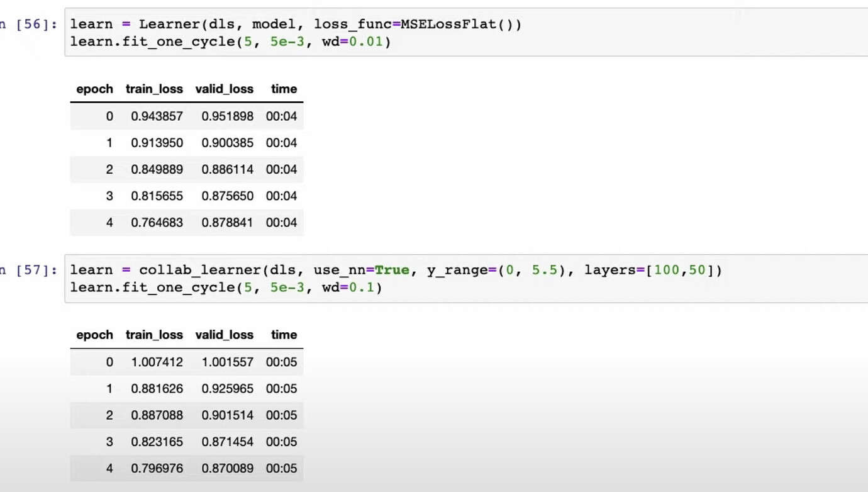
Task: Click the epoch header of the first table
Action: 96,89
